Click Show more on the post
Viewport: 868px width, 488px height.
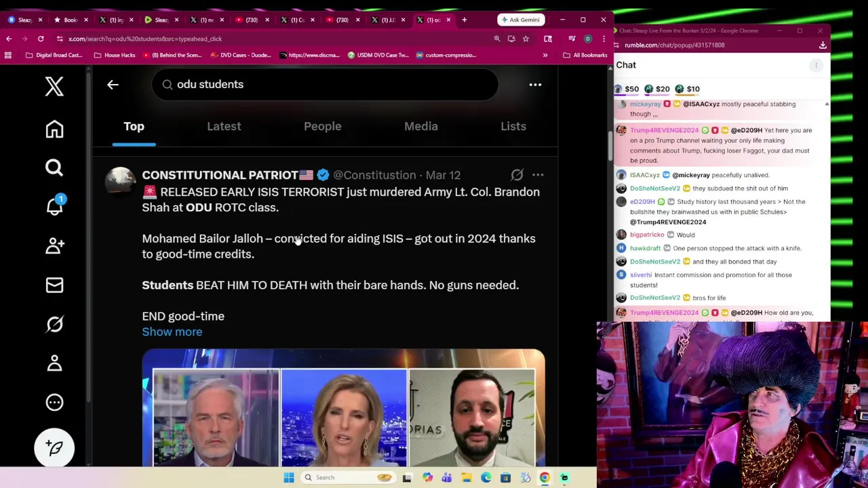172,331
